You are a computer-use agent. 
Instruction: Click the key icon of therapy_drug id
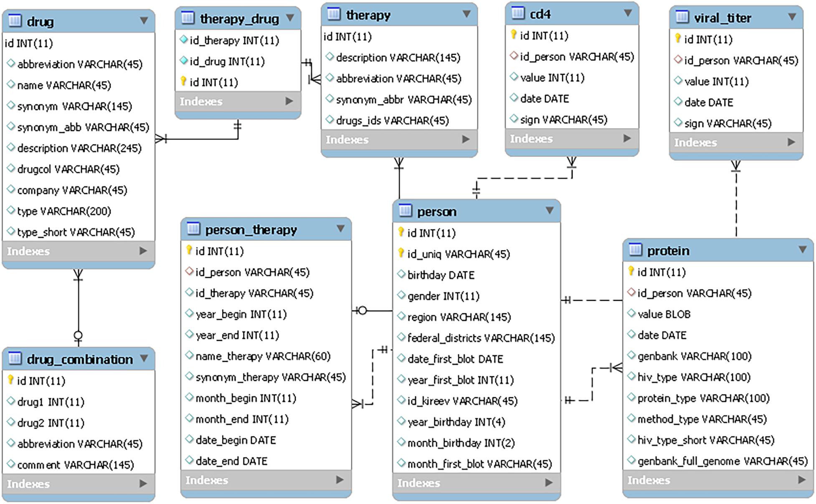tap(183, 81)
